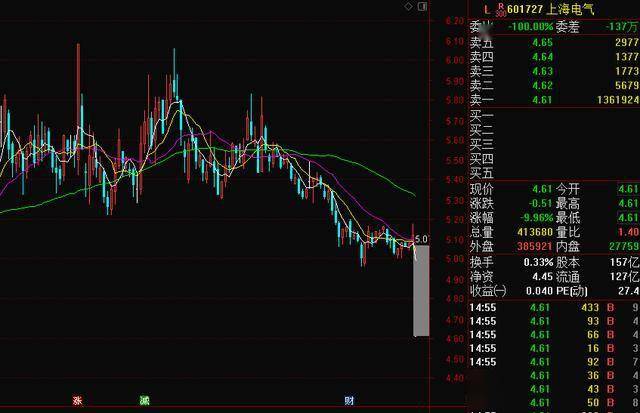
Task: Open the green 减 marker at the chart bottom
Action: point(144,400)
